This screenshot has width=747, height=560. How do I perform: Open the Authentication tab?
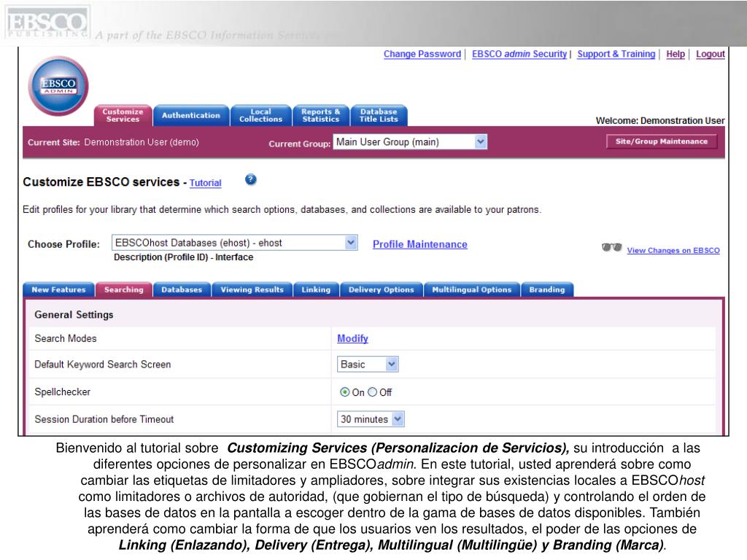coord(191,115)
